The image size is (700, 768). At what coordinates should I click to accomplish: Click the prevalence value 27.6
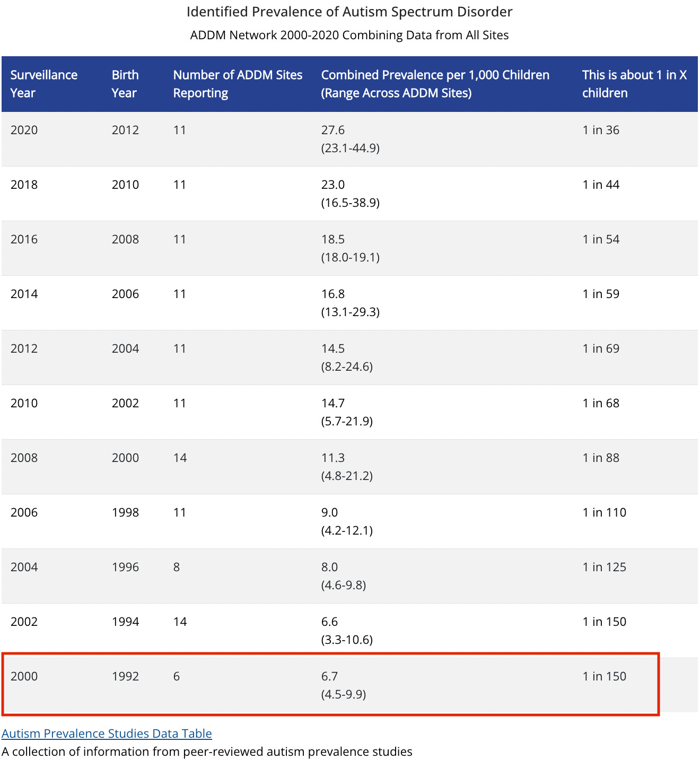pos(333,130)
